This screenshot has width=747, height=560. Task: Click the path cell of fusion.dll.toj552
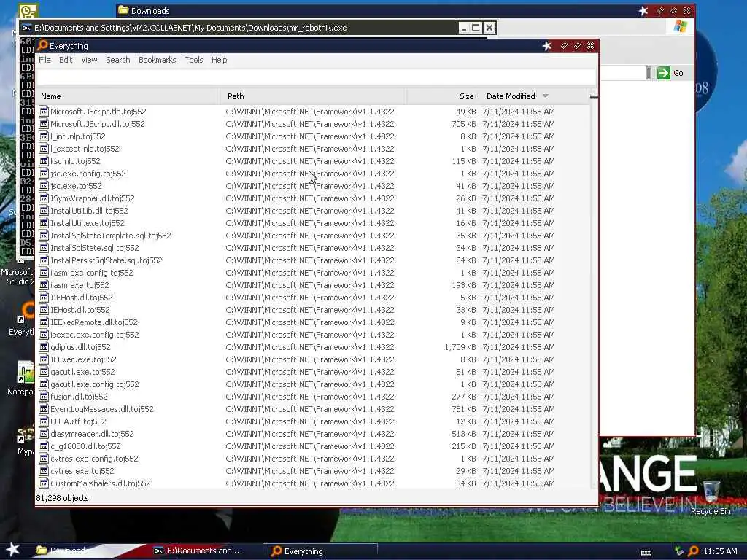point(310,397)
